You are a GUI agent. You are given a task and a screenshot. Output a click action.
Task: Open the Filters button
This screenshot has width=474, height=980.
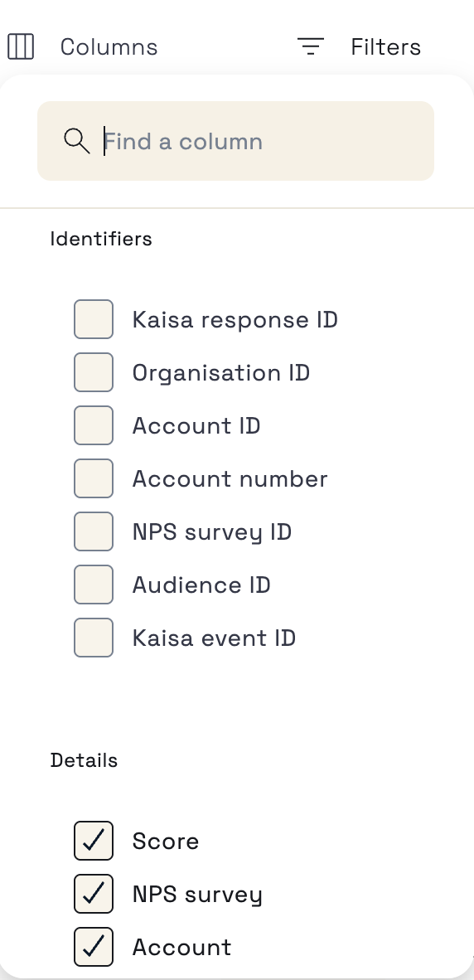tap(359, 47)
